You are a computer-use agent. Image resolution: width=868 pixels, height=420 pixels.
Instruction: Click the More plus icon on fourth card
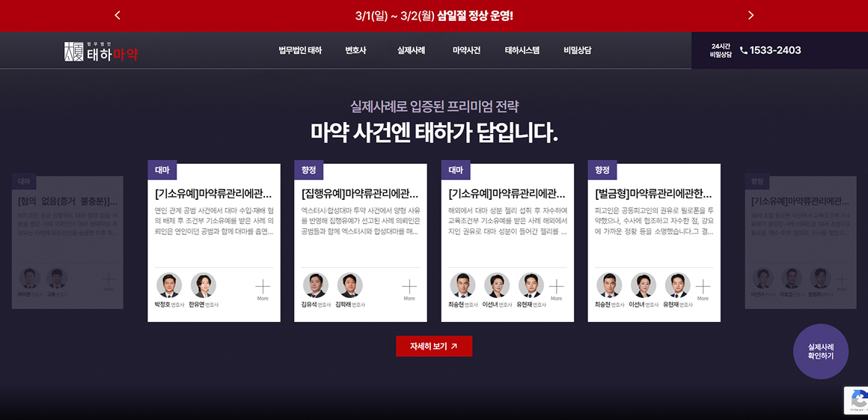point(703,286)
